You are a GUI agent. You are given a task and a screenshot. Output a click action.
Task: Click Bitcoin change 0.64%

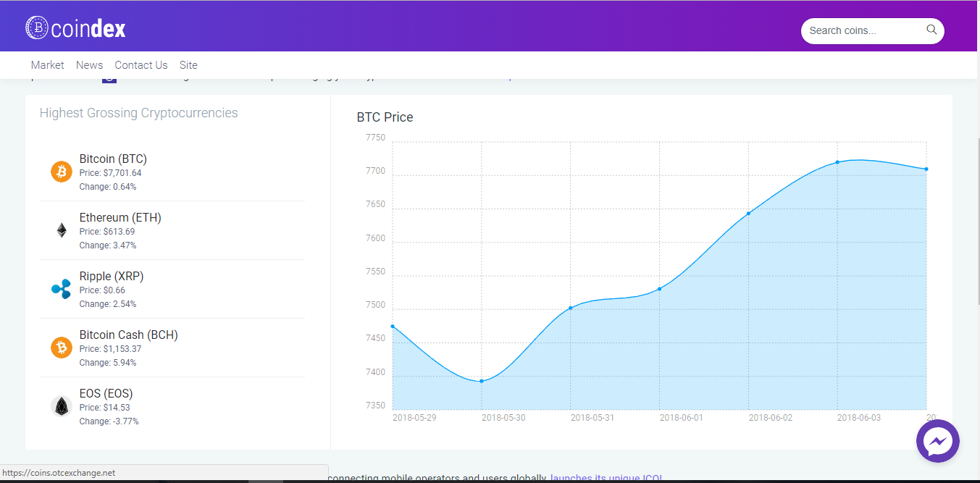108,187
